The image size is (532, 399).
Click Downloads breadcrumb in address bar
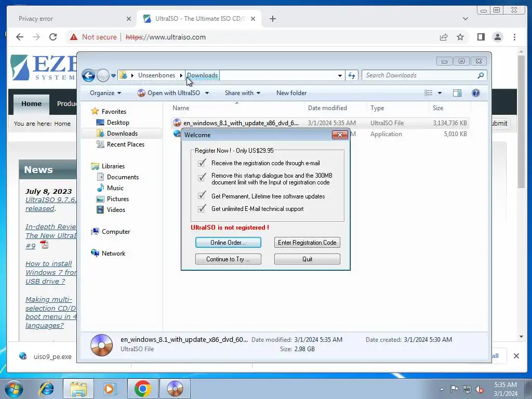(202, 75)
